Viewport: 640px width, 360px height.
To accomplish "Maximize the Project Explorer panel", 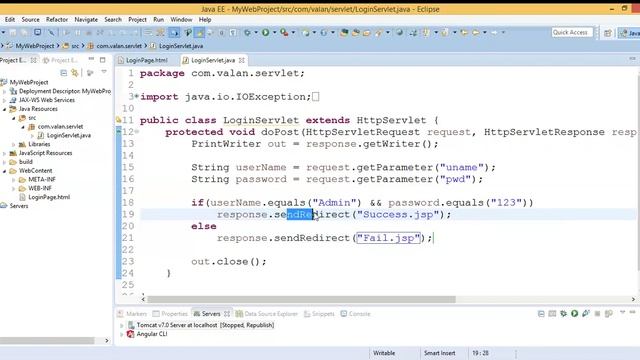I will point(102,60).
